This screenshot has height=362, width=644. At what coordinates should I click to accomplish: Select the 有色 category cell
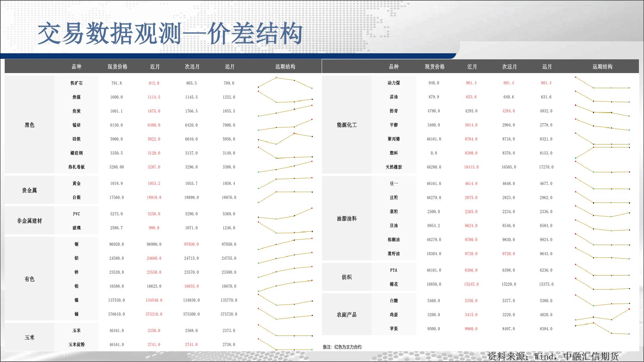coord(30,279)
